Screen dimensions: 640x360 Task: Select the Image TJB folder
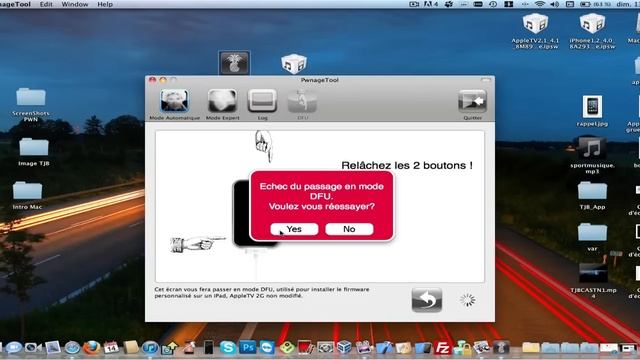33,152
